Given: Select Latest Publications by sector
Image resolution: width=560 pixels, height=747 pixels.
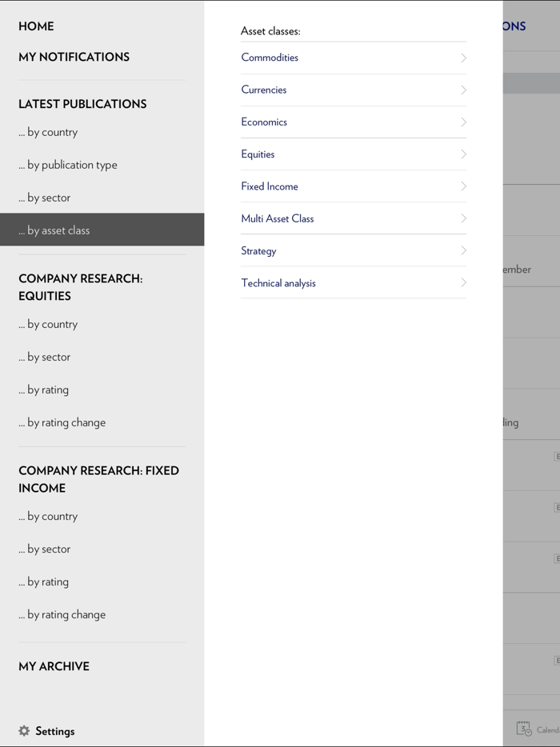Looking at the screenshot, I should [x=44, y=198].
